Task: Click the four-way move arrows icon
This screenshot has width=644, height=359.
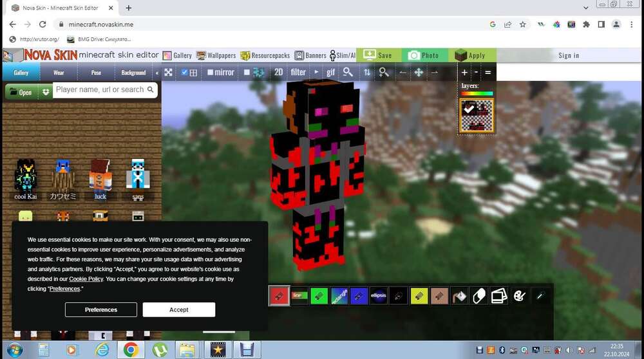Action: coord(419,72)
